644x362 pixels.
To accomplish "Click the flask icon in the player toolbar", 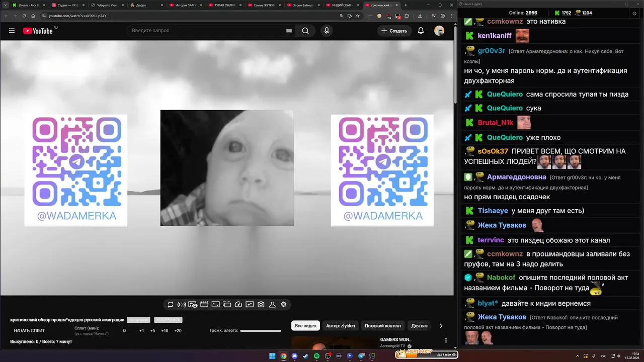I will point(272,305).
